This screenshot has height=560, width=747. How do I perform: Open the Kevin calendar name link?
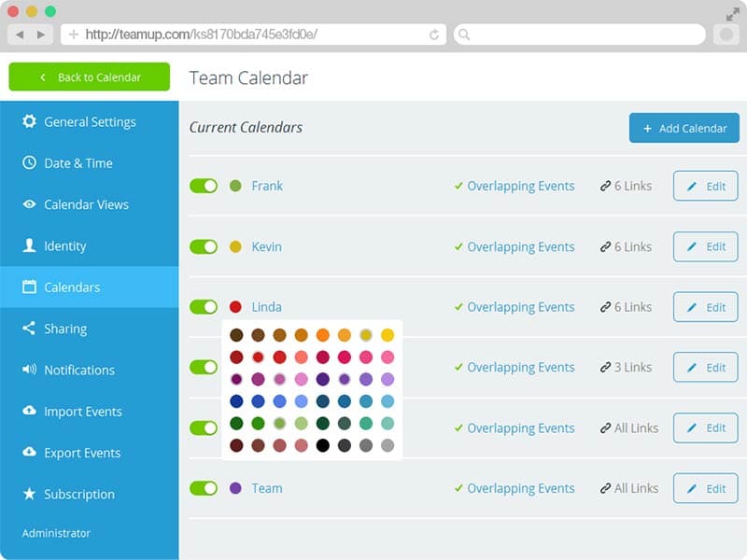click(266, 246)
